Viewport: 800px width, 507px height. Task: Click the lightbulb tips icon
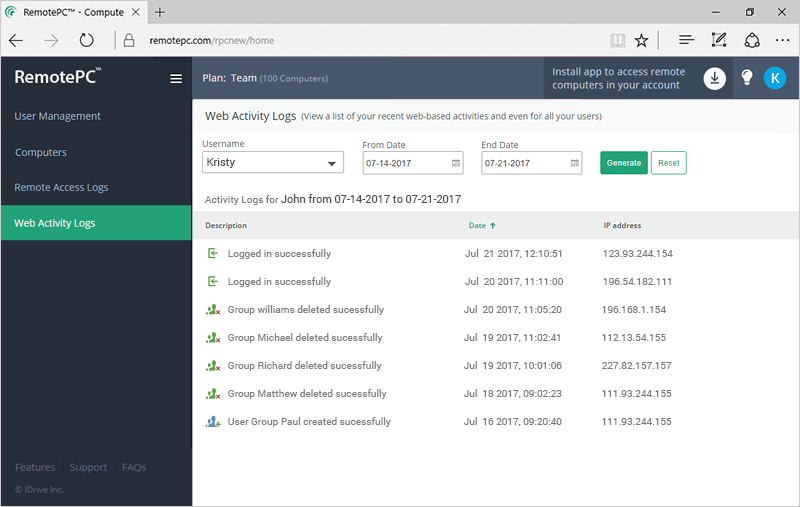[x=747, y=78]
